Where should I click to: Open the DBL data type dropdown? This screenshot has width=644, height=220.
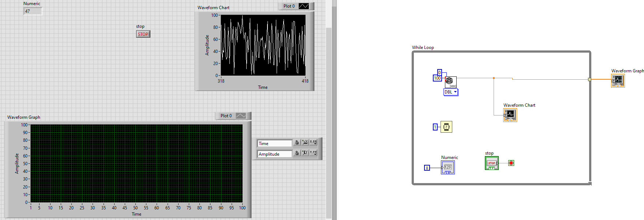click(451, 92)
